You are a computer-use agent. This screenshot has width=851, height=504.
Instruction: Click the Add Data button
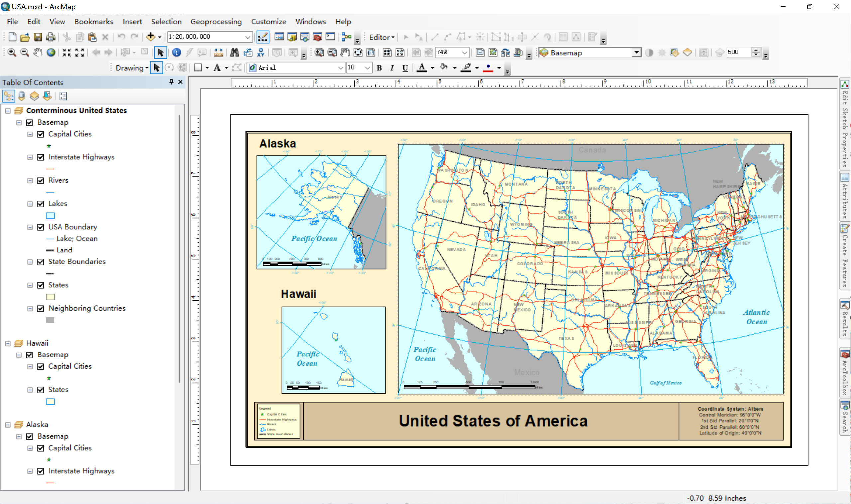[x=151, y=37]
